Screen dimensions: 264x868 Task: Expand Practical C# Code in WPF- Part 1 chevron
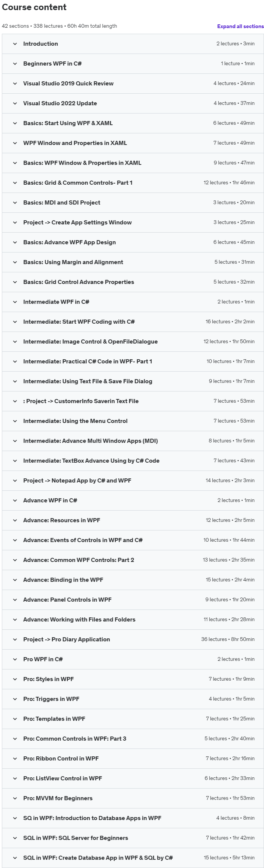[15, 362]
